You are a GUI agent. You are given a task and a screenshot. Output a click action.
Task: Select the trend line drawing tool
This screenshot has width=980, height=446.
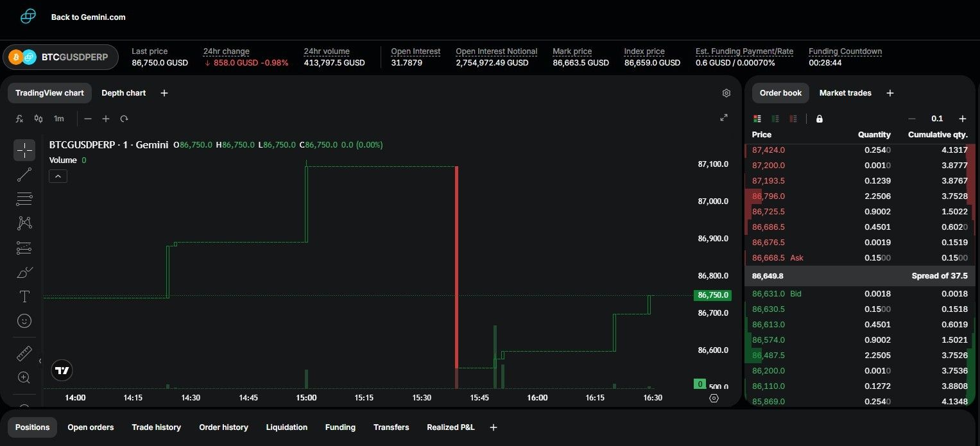24,175
